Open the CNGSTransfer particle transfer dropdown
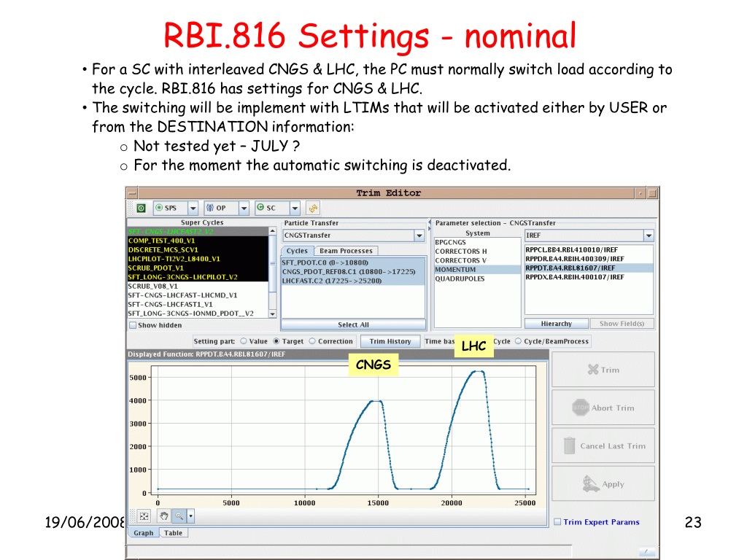 [x=419, y=236]
